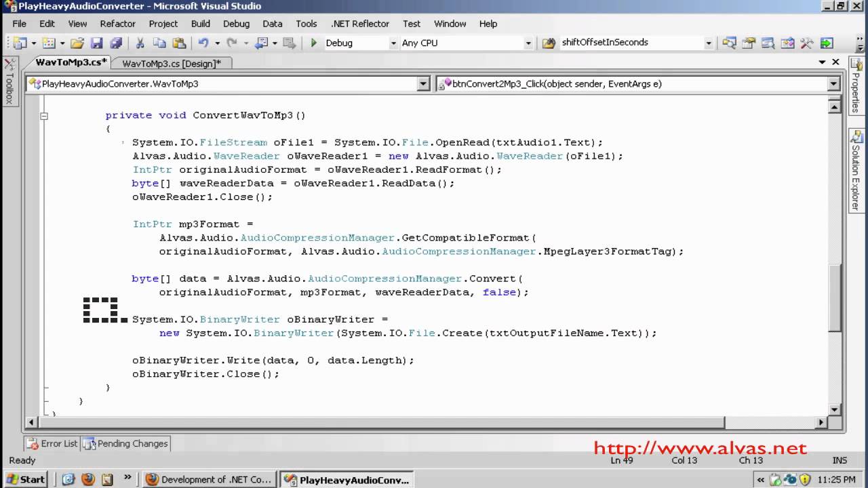Open the .NET Reflector menu

pyautogui.click(x=360, y=24)
